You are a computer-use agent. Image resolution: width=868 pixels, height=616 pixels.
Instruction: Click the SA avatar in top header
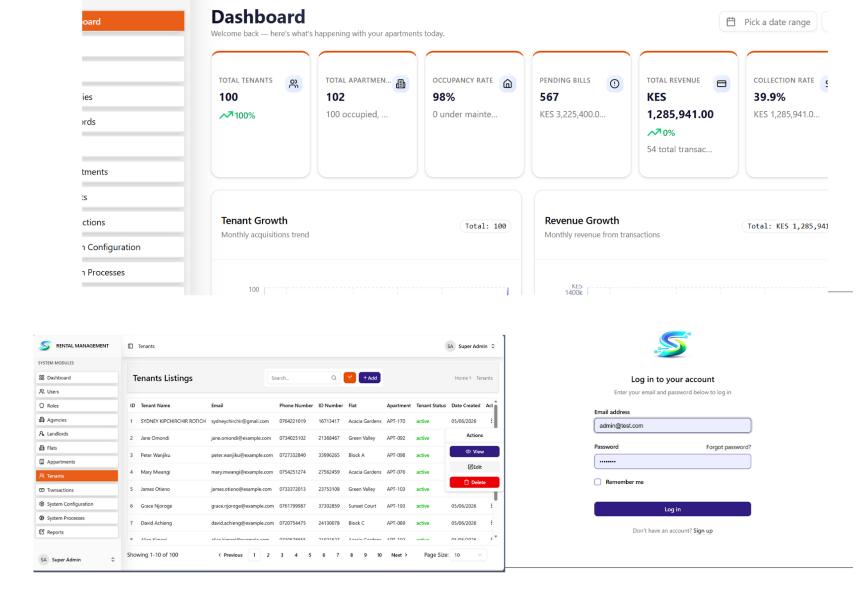450,346
